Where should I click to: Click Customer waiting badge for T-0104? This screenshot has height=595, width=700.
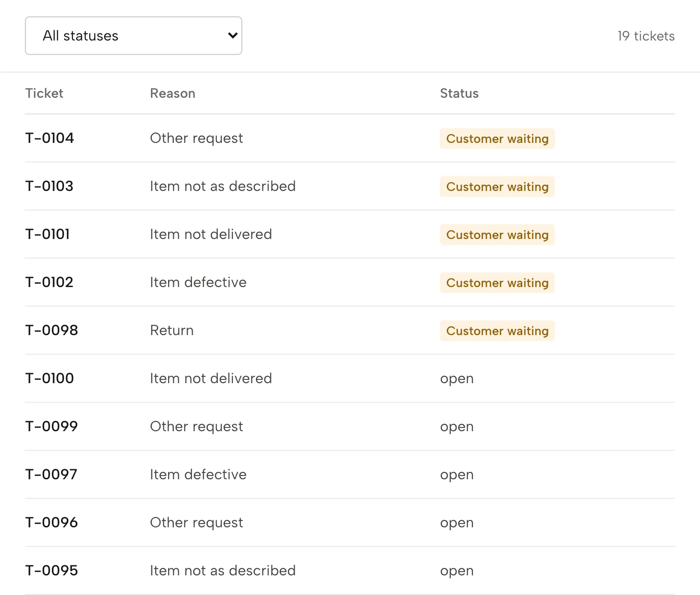point(497,138)
